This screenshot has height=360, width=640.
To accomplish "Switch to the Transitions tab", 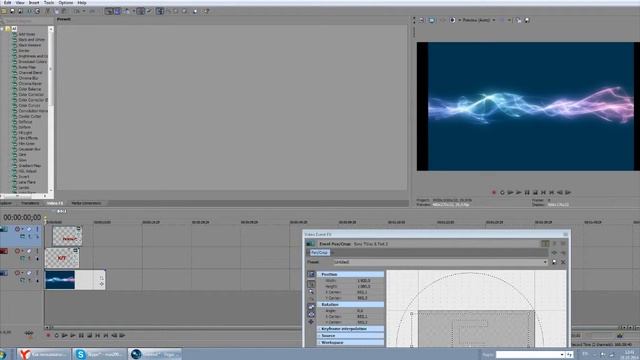I will [30, 203].
